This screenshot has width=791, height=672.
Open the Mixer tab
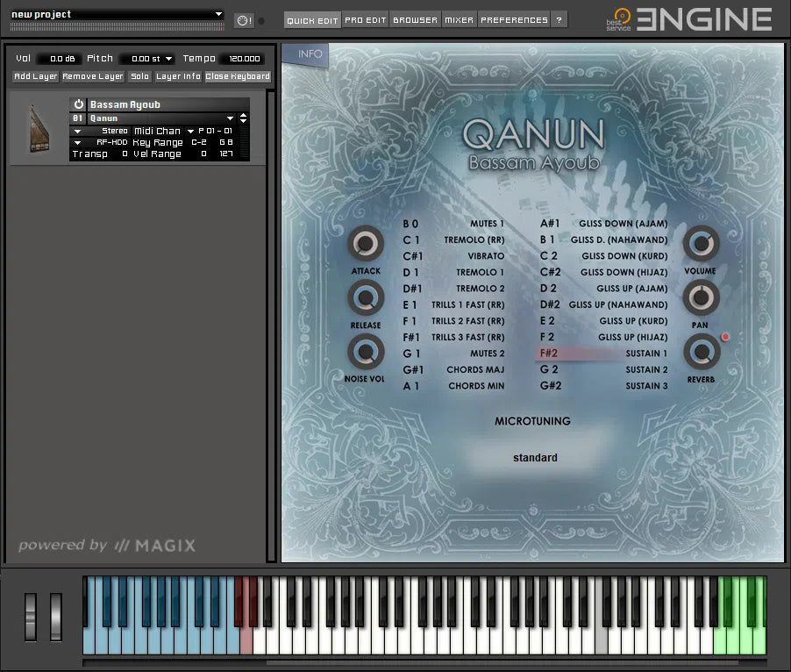pos(459,20)
